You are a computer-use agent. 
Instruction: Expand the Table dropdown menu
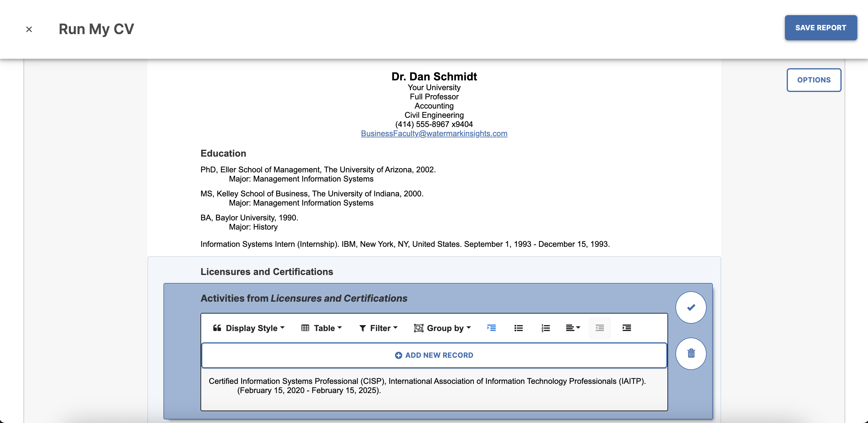click(322, 328)
